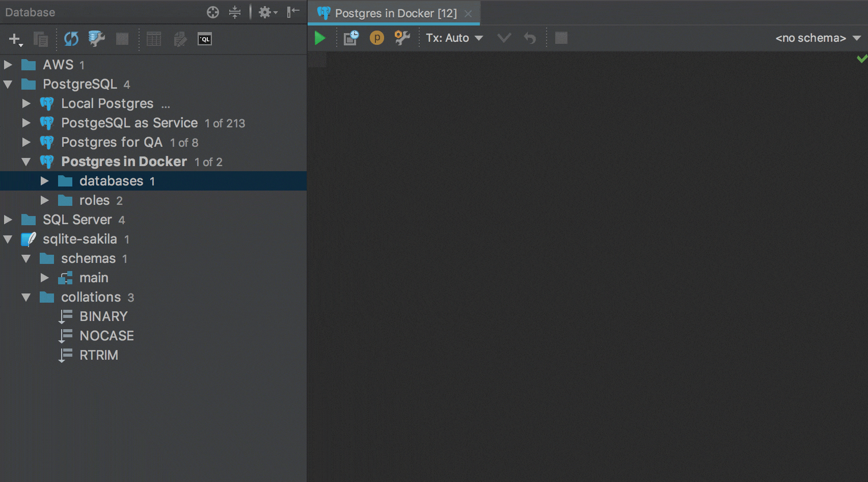Image resolution: width=868 pixels, height=482 pixels.
Task: Open view parameters with the 'p' icon
Action: (x=377, y=38)
